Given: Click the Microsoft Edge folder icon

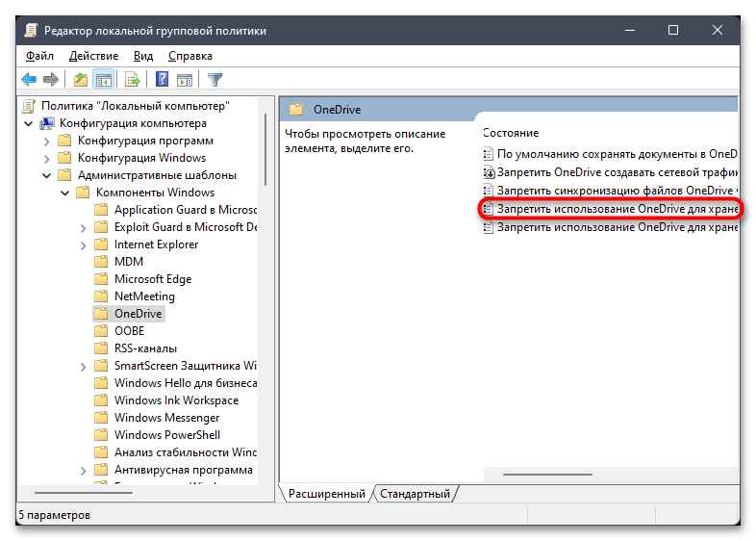Looking at the screenshot, I should (x=101, y=279).
